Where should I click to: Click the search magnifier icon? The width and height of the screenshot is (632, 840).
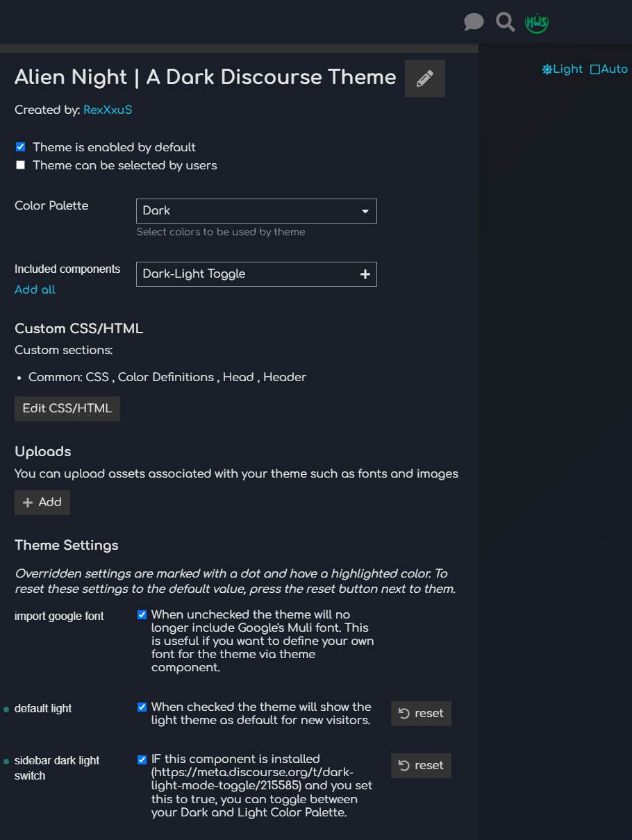506,22
